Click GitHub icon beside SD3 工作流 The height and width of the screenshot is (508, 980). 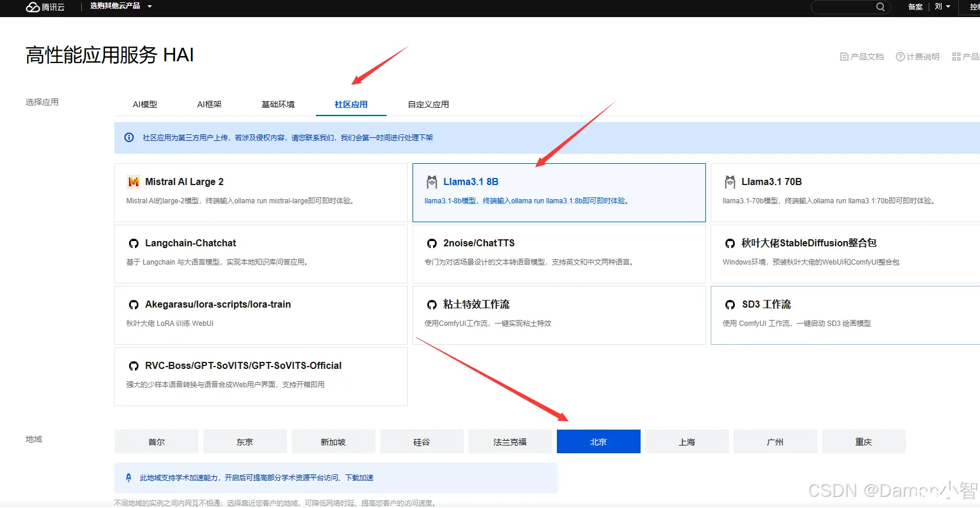click(730, 305)
